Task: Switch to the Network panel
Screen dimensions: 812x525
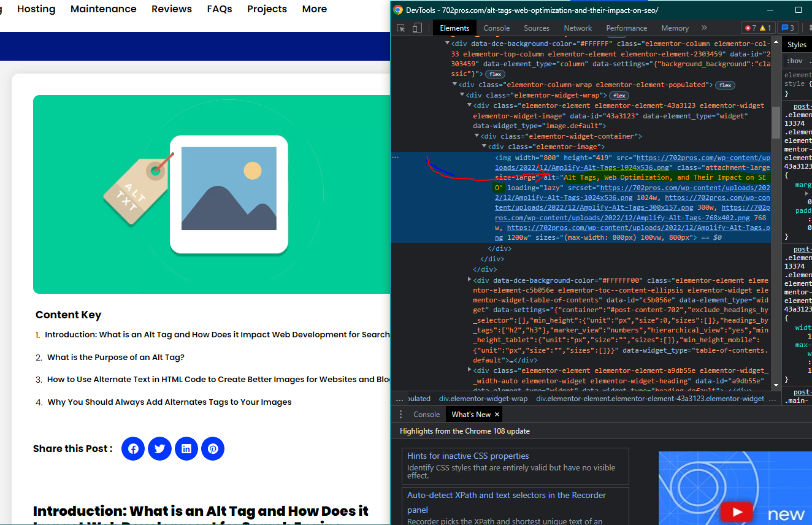Action: (x=577, y=28)
